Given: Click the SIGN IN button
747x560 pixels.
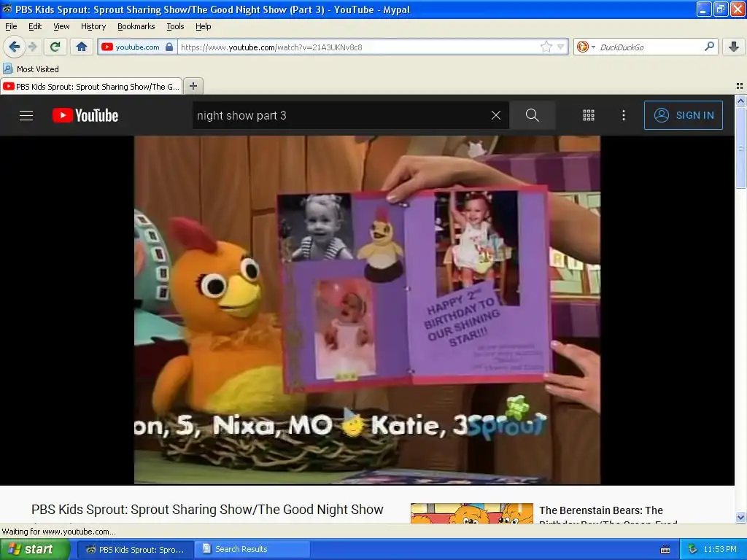Looking at the screenshot, I should click(683, 115).
